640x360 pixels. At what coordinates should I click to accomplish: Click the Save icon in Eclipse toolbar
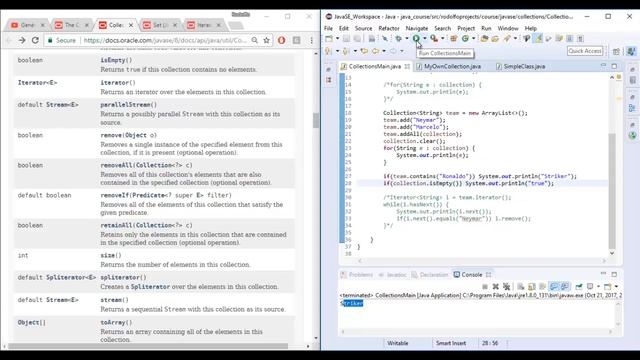tap(346, 38)
